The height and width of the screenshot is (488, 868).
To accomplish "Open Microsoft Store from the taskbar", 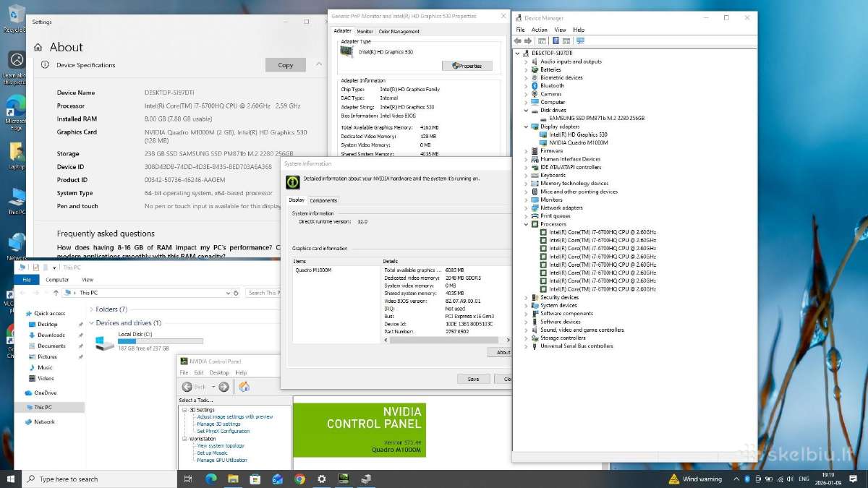I will pos(255,479).
